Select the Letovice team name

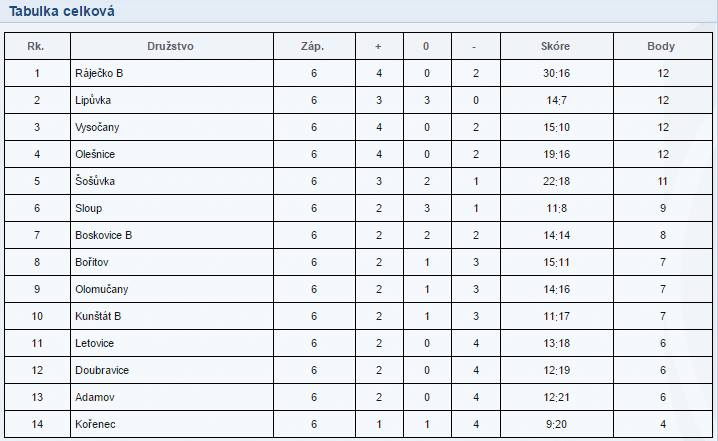click(x=94, y=343)
